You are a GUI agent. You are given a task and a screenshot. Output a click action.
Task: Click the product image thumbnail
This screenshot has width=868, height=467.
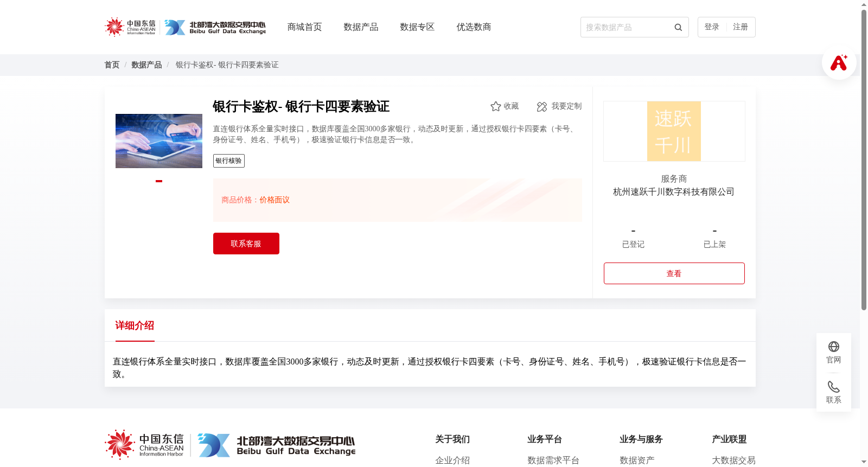pos(159,141)
